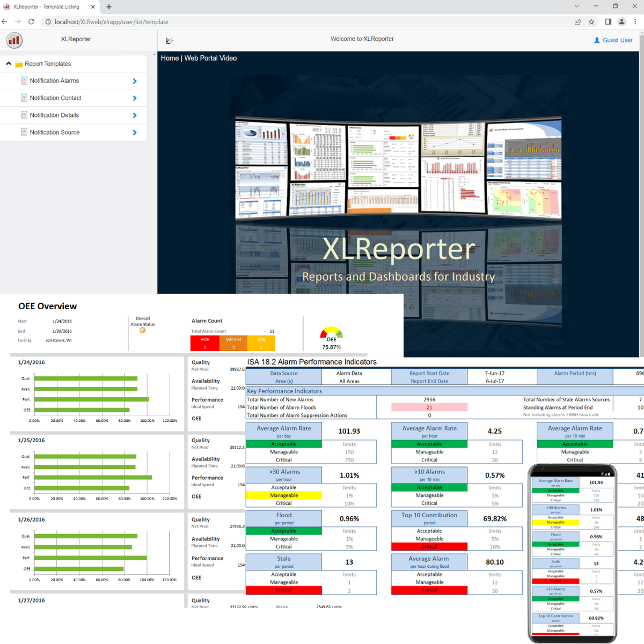Collapse the Report Templates tree
The image size is (644, 644).
9,63
